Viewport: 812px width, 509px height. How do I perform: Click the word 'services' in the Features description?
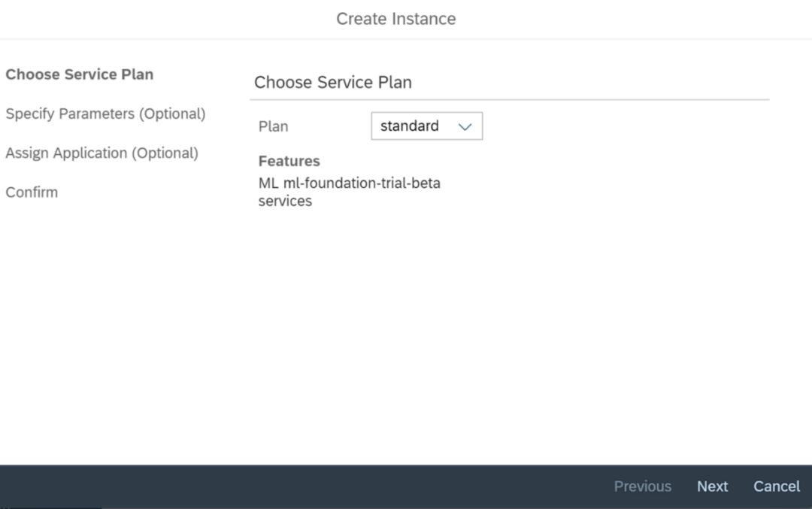pos(285,201)
